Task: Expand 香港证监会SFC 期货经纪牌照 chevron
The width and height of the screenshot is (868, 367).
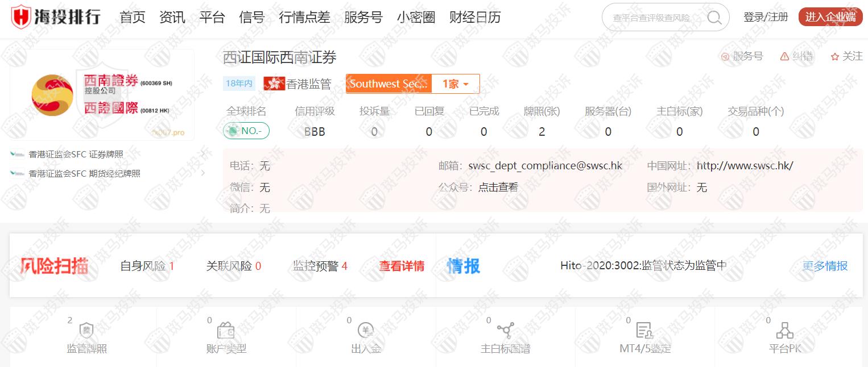Action: 204,173
